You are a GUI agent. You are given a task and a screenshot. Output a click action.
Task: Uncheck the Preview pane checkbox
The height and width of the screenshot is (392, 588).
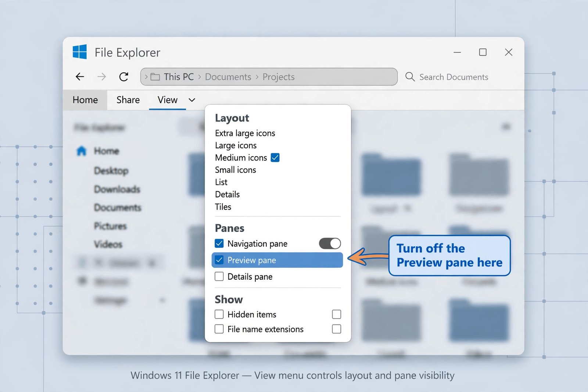coord(219,260)
